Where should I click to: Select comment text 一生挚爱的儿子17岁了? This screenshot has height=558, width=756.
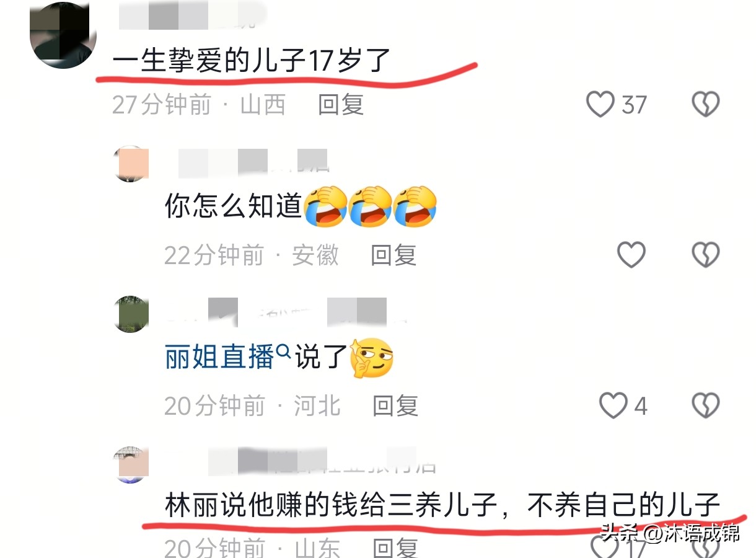pyautogui.click(x=252, y=62)
